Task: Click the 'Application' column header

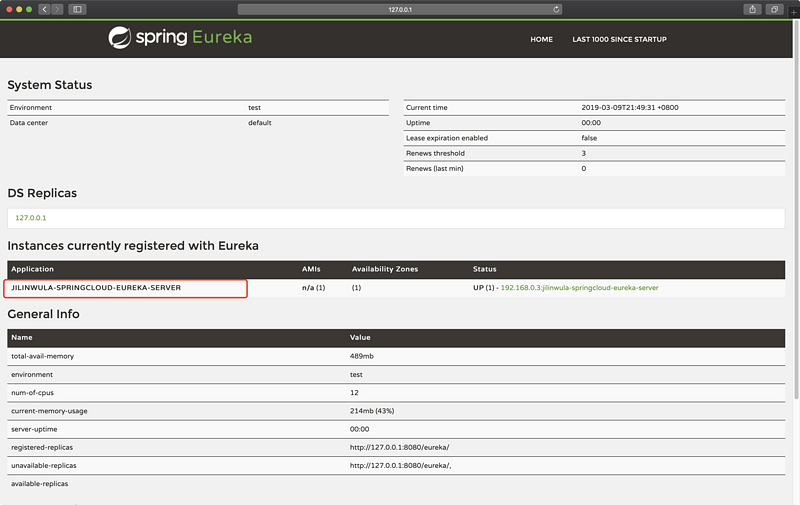Action: coord(32,269)
